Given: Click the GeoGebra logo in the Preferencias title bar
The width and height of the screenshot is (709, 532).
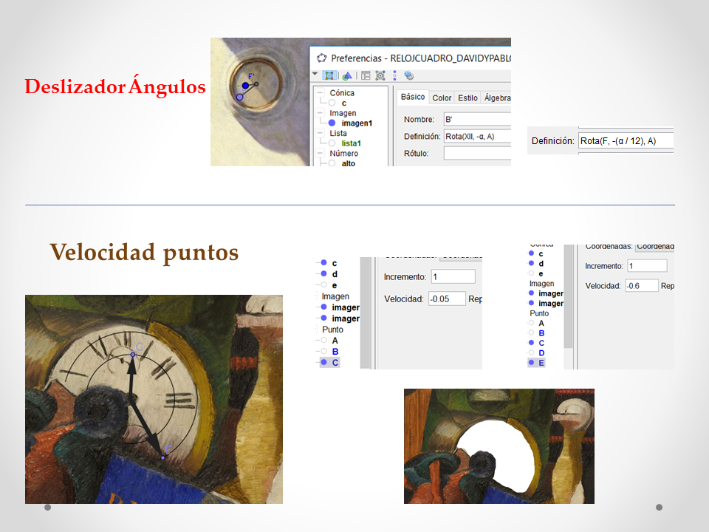Looking at the screenshot, I should pos(321,58).
